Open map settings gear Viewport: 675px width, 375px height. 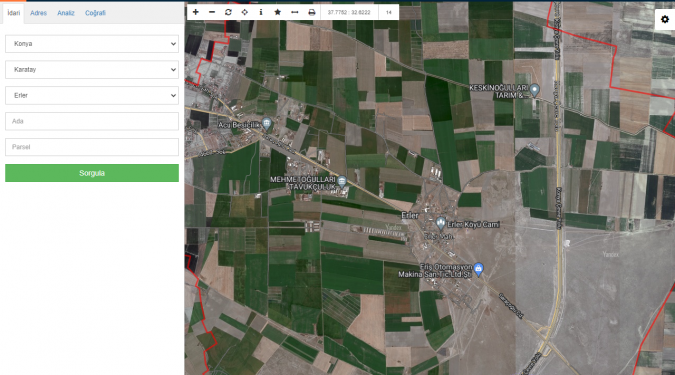pyautogui.click(x=665, y=19)
